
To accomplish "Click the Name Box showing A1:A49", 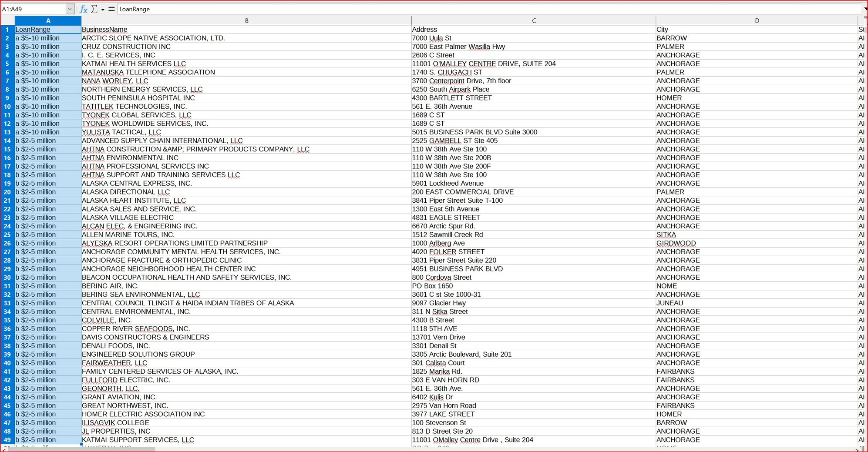I will [x=33, y=9].
